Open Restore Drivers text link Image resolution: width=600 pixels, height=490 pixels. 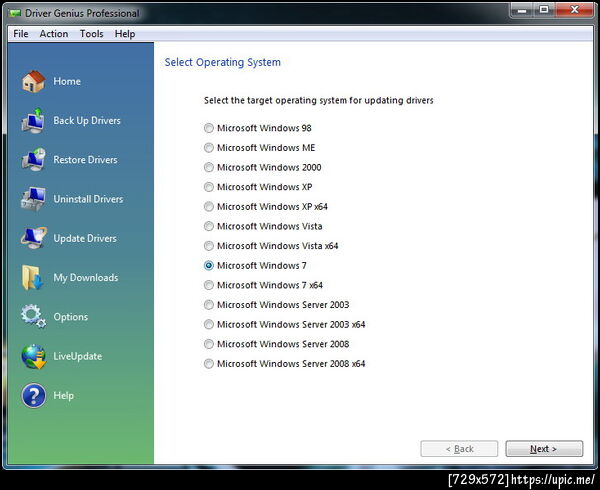pyautogui.click(x=85, y=160)
